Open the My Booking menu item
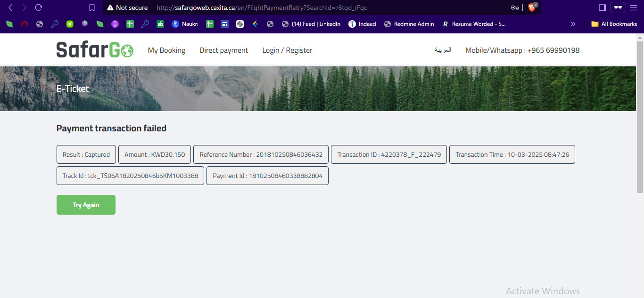 (x=166, y=50)
